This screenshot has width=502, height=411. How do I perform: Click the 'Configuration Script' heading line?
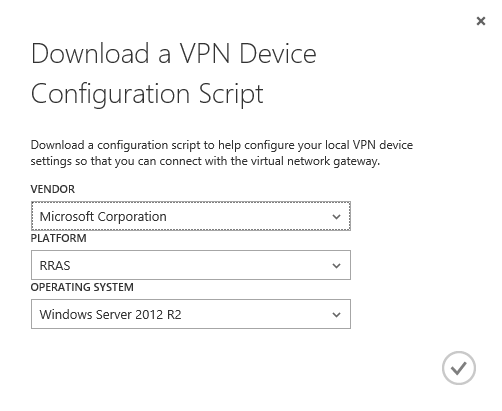click(x=147, y=94)
